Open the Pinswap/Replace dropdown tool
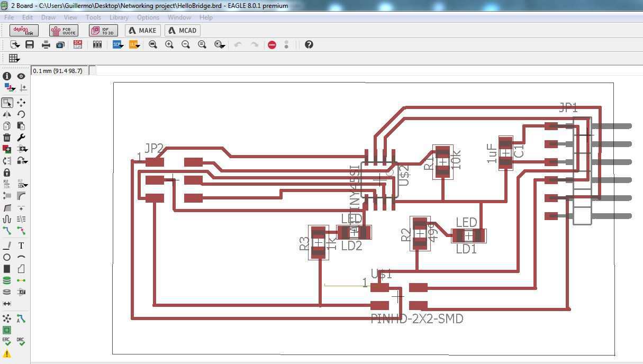 pos(22,149)
